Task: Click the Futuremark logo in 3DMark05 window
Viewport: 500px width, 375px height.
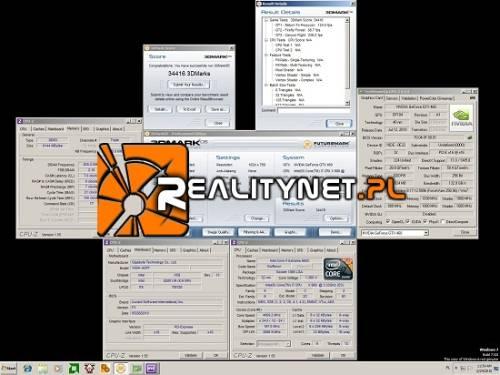Action: click(327, 144)
